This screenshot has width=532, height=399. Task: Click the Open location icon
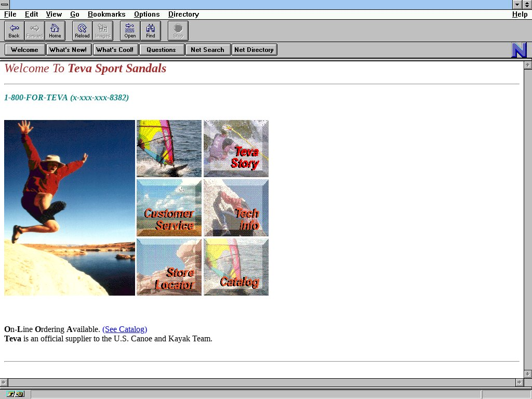coord(130,31)
